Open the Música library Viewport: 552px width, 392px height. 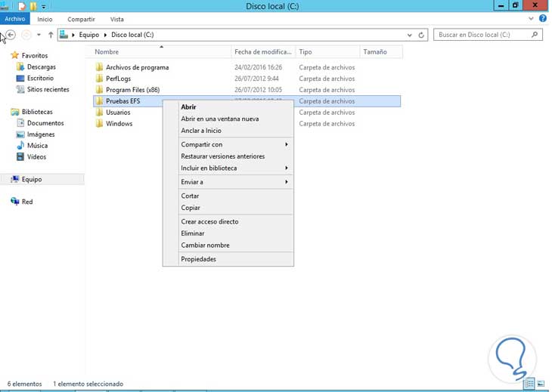pos(37,146)
